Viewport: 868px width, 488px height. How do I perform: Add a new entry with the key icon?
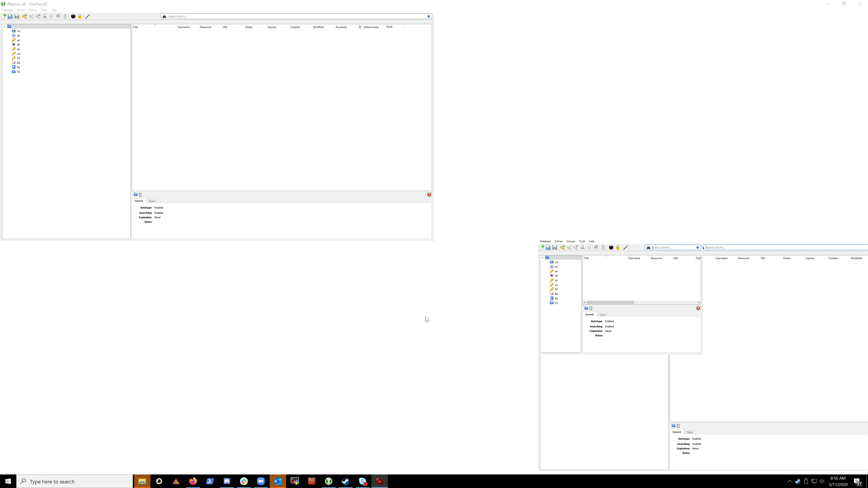pyautogui.click(x=24, y=16)
